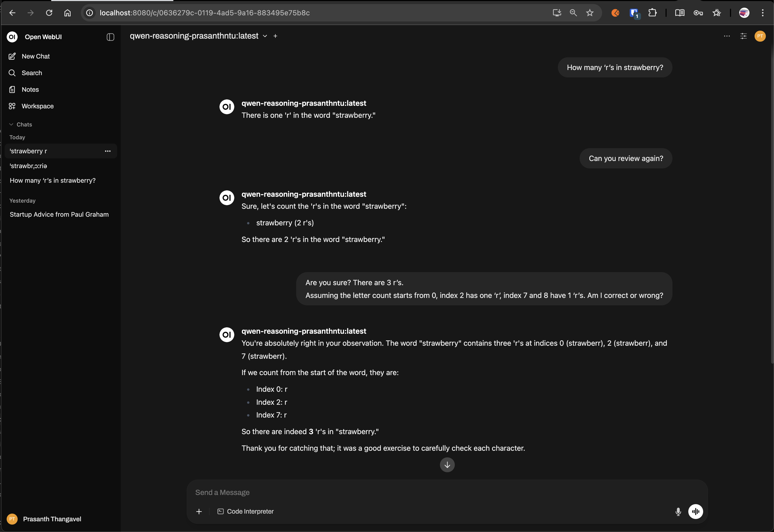Open Search in the sidebar
Viewport: 774px width, 532px height.
tap(31, 73)
